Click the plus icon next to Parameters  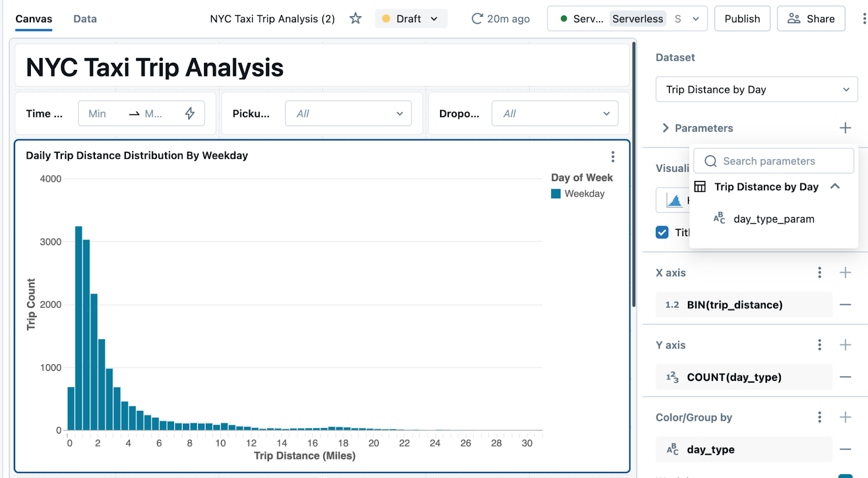pyautogui.click(x=845, y=128)
